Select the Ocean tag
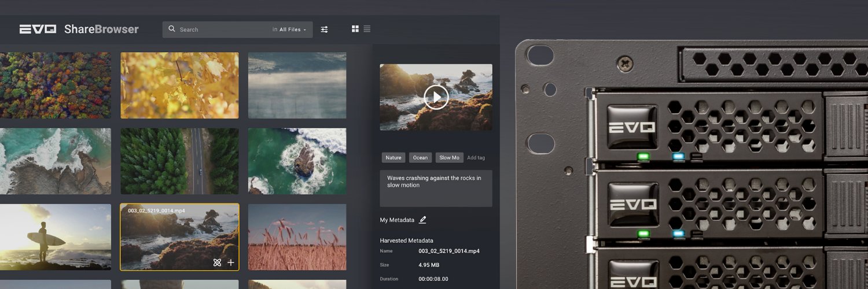Screen dimensions: 868x289 [x=421, y=158]
